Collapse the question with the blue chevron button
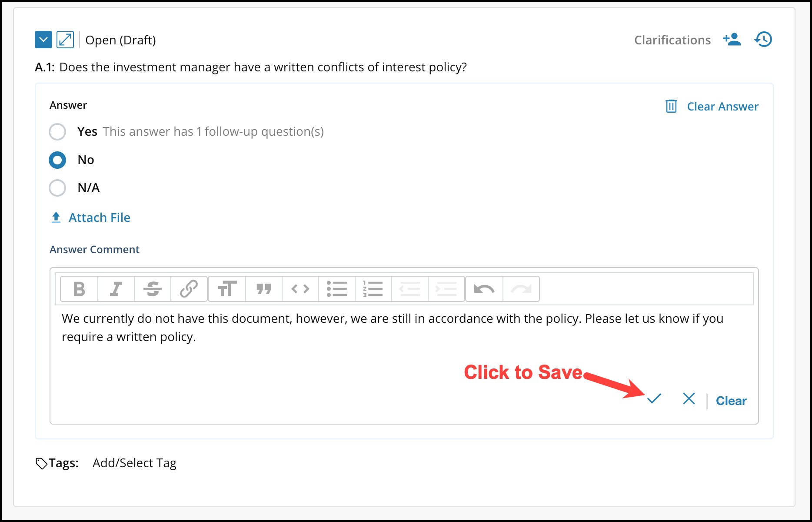Viewport: 812px width, 522px height. [x=43, y=40]
